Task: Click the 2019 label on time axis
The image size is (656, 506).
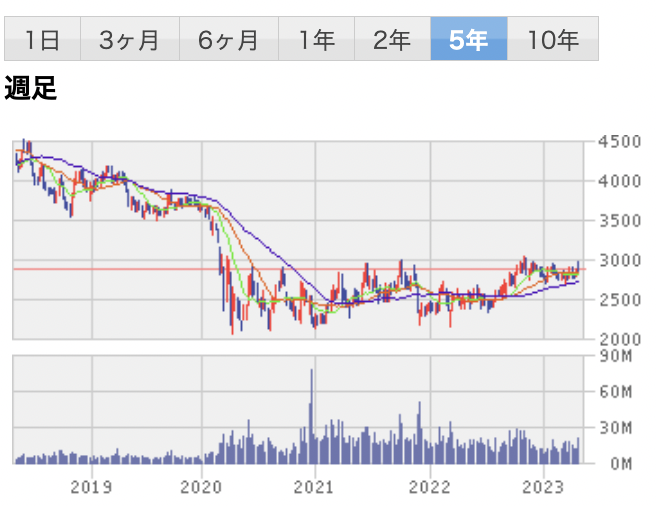Action: 92,488
